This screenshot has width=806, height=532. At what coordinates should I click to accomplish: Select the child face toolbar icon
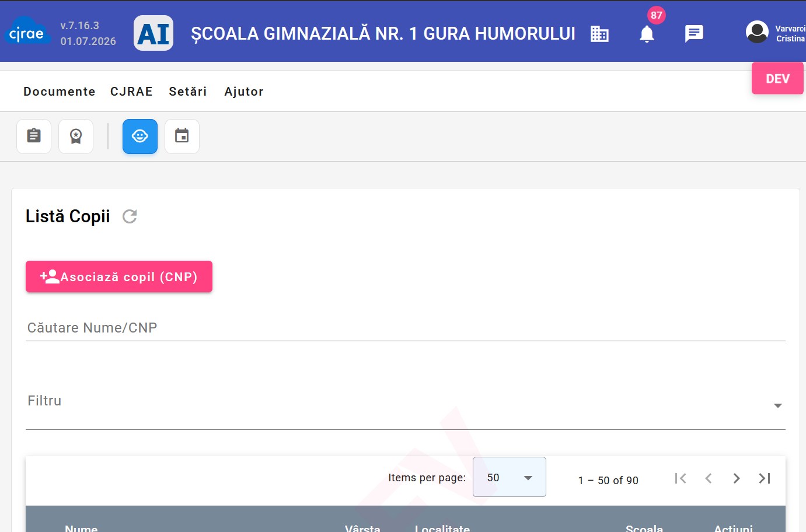[x=140, y=136]
